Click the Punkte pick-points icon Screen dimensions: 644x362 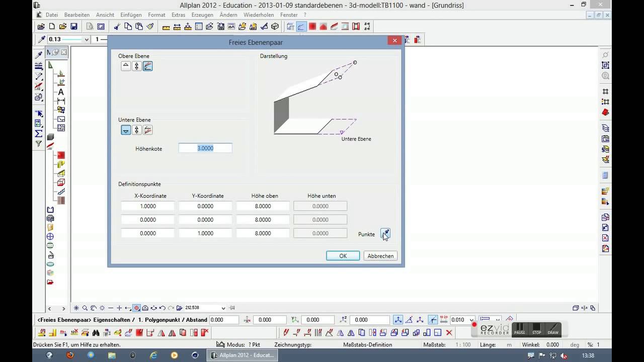[x=385, y=234]
